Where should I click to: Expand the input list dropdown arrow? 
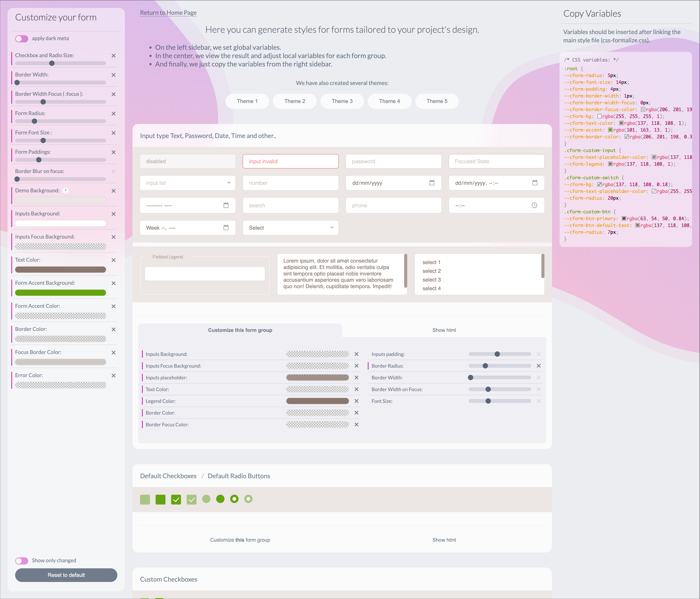229,183
